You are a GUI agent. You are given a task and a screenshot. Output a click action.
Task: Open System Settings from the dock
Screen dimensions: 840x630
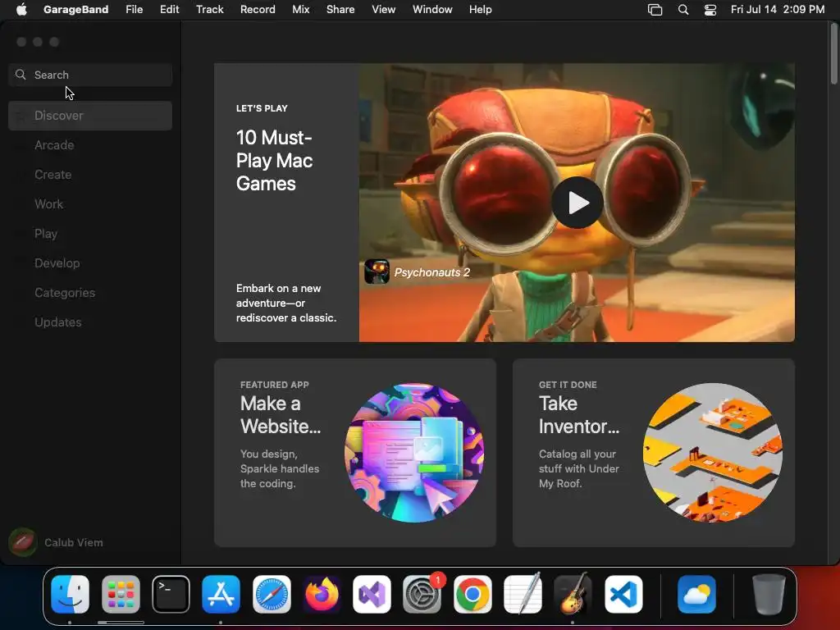click(x=422, y=594)
